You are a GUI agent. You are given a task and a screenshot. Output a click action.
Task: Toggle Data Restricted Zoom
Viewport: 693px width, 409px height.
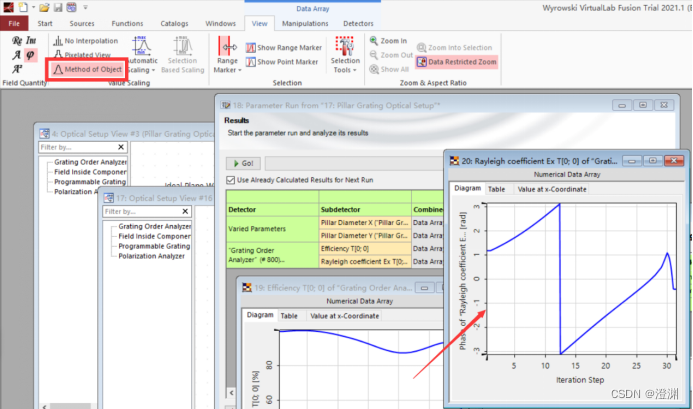coord(457,62)
